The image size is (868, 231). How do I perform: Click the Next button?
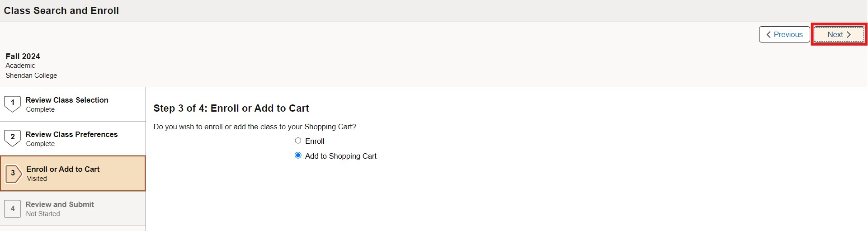pos(839,34)
